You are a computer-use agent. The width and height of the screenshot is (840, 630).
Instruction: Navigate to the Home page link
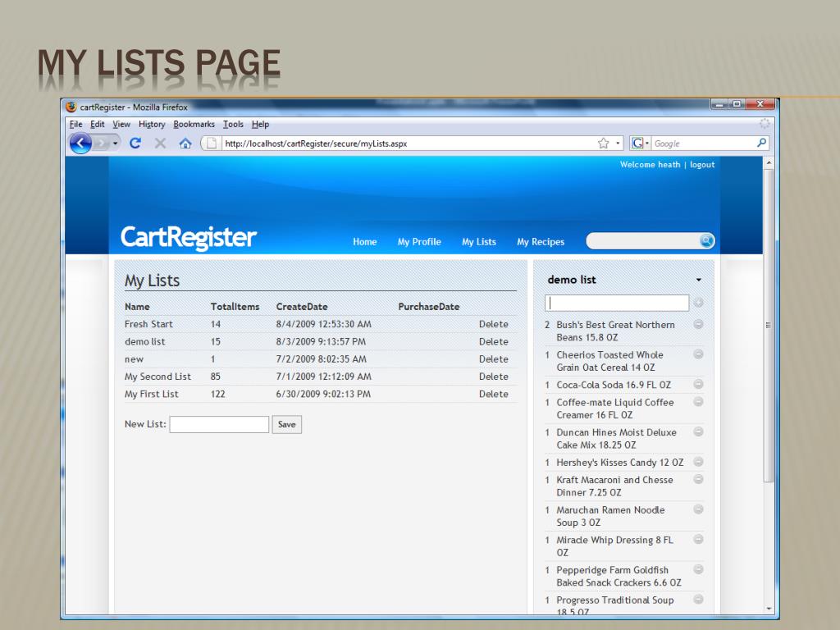(365, 242)
